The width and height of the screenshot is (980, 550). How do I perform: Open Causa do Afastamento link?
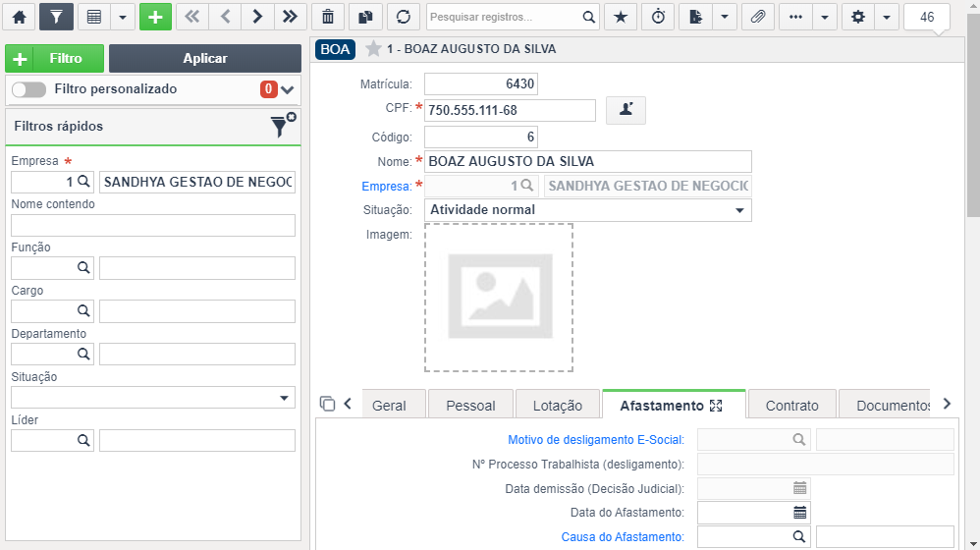623,537
